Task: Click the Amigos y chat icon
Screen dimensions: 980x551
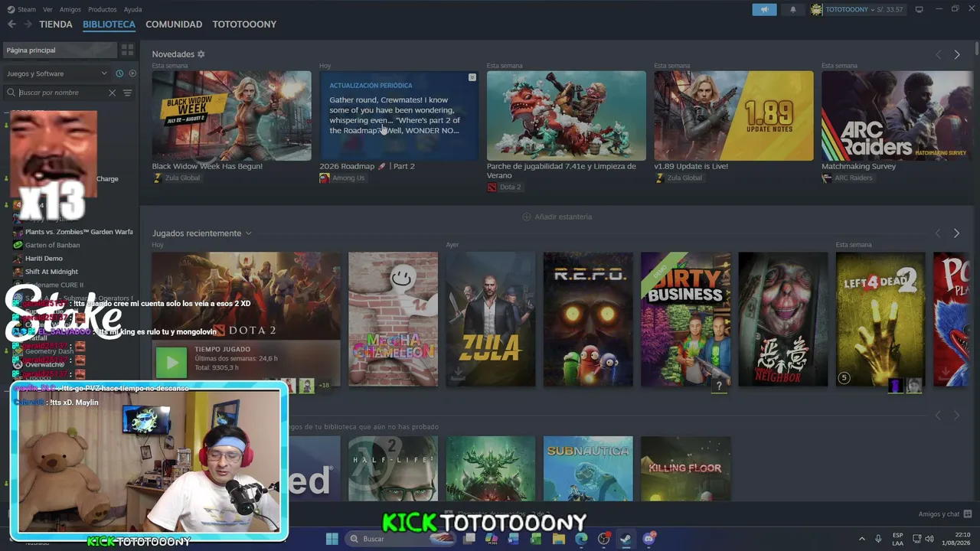Action: 968,514
